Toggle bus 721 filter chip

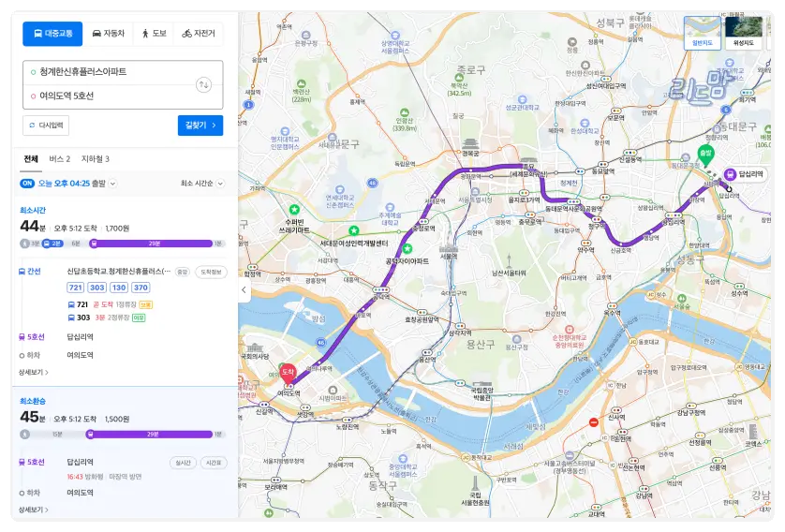point(76,288)
